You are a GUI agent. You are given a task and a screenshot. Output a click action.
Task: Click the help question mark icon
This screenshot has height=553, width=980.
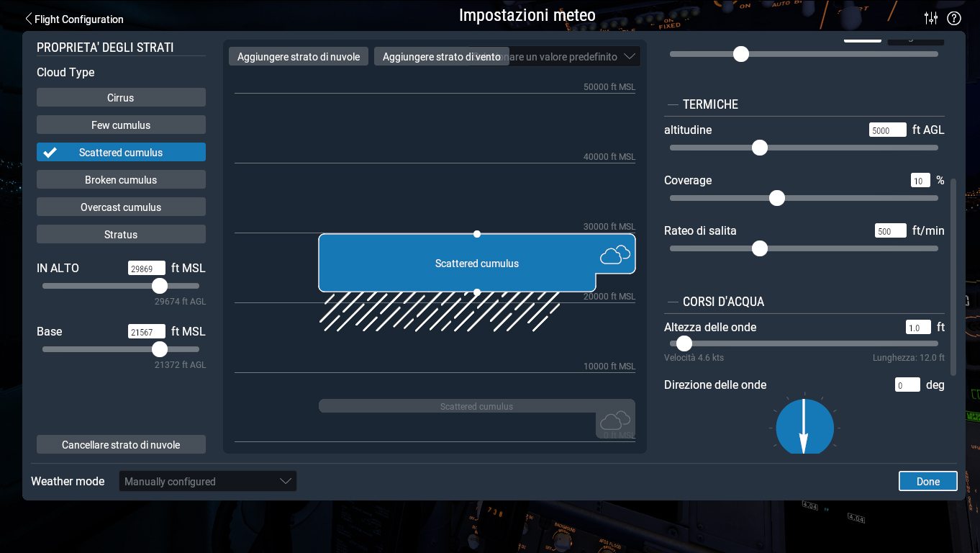click(x=954, y=19)
